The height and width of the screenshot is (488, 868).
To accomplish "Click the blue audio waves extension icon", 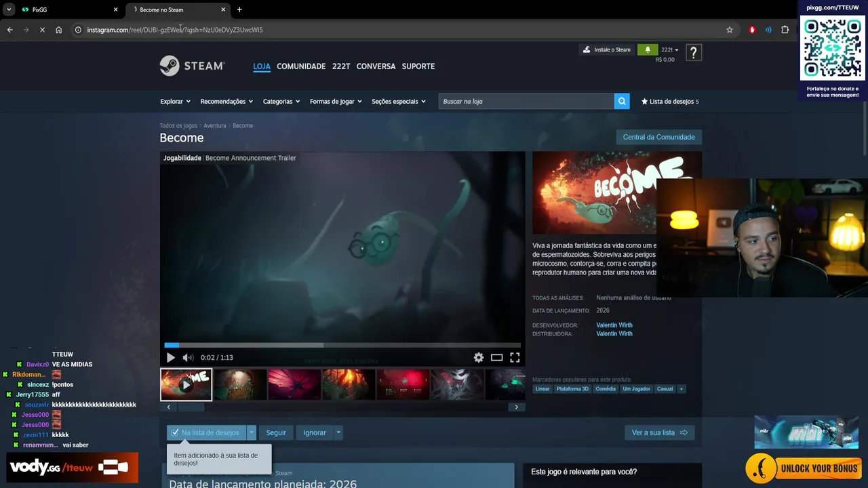I will coord(768,30).
